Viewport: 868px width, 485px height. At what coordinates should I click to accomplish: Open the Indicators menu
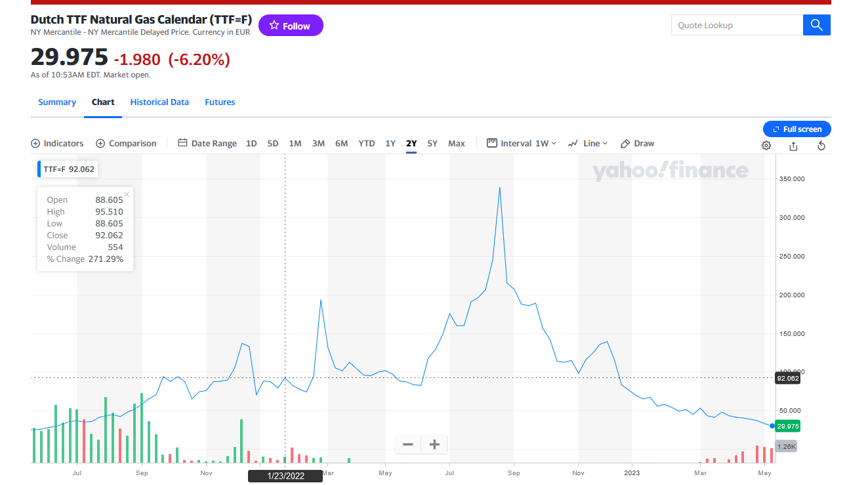[x=57, y=143]
